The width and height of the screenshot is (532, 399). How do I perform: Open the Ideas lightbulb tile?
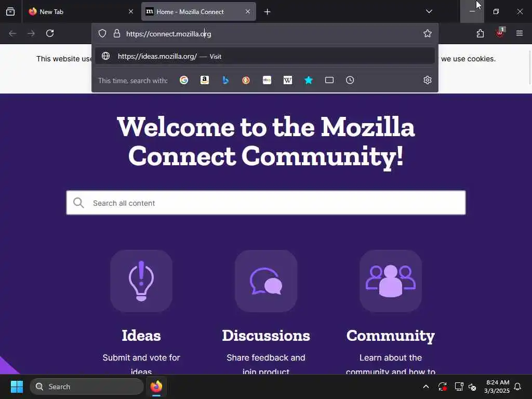141,281
